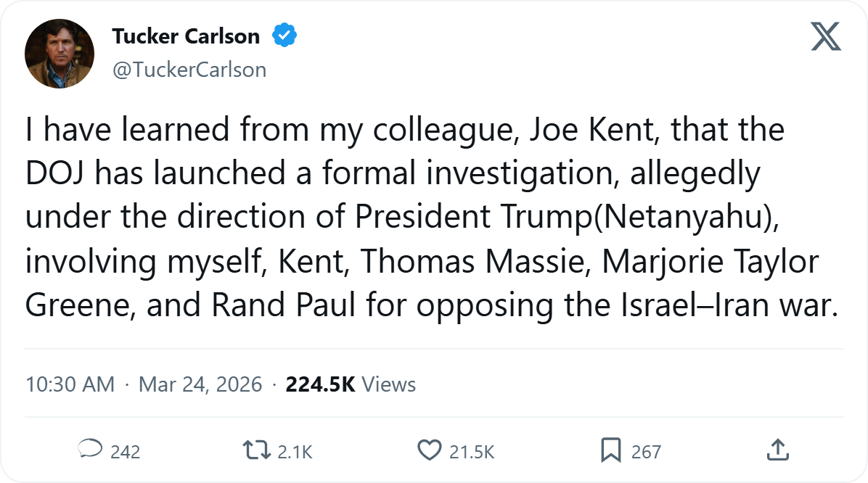Bookmark this tweet using the bookmark icon
Screen dimensions: 868x483
(x=610, y=450)
